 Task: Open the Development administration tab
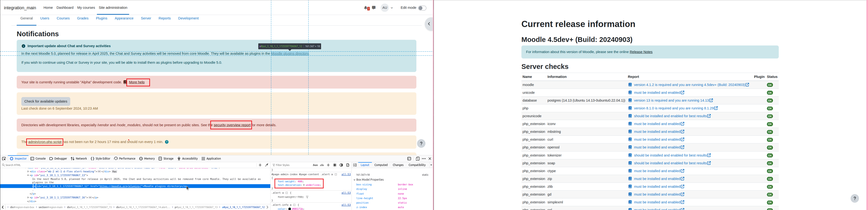[188, 19]
